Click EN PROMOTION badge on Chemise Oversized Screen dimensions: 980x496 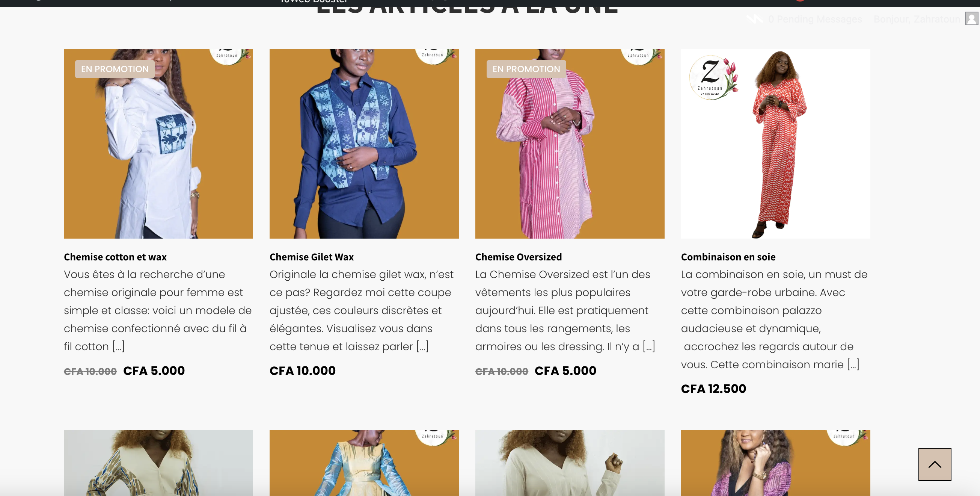click(526, 69)
